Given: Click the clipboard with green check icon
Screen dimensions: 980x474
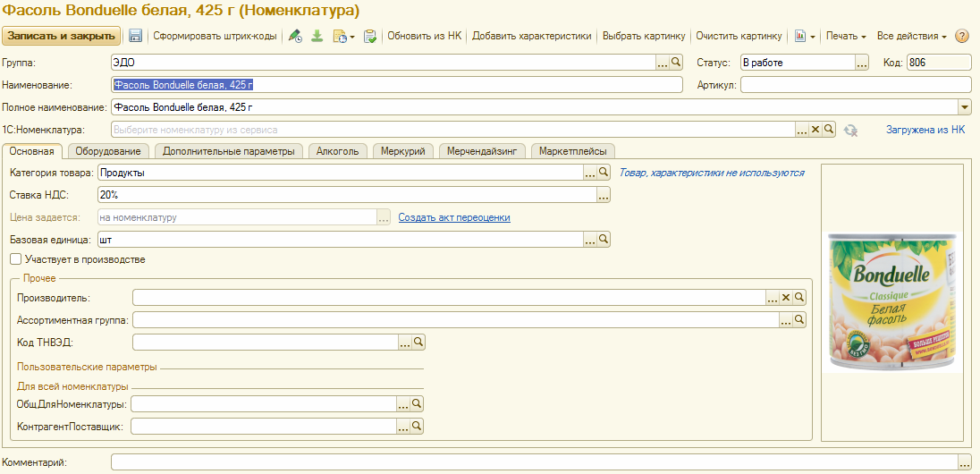Looking at the screenshot, I should tap(370, 37).
